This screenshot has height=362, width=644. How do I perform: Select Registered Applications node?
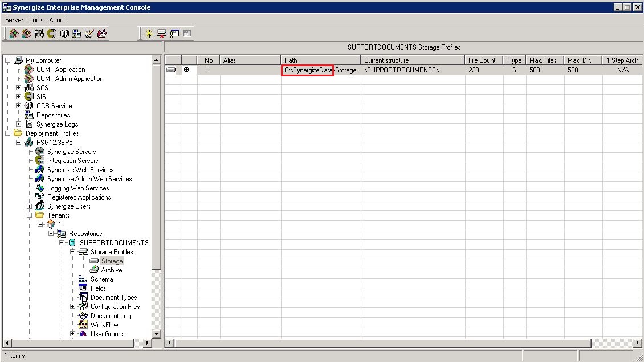[79, 197]
